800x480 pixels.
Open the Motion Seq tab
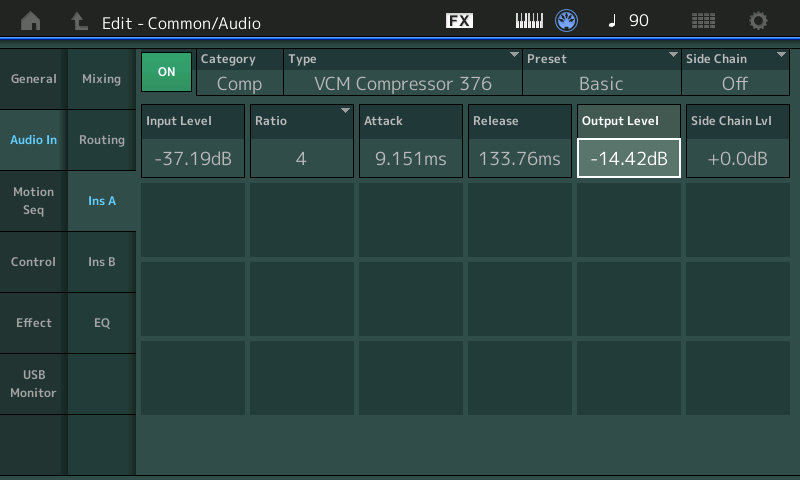(x=33, y=201)
